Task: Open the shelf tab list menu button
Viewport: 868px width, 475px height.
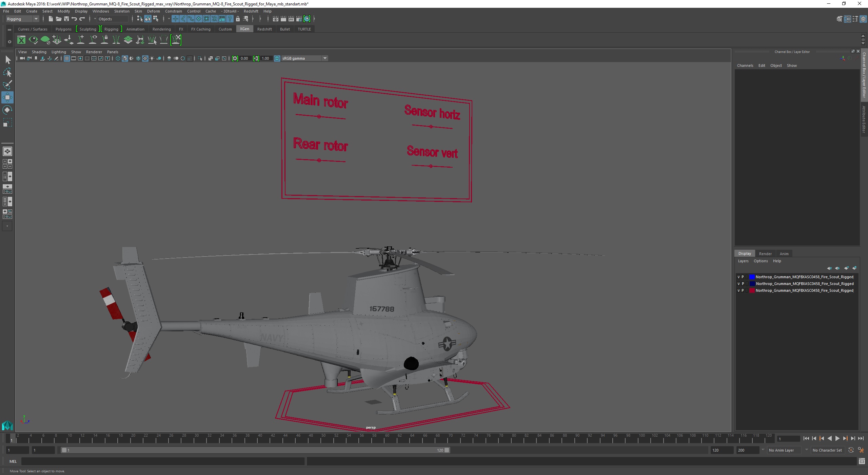Action: tap(9, 30)
